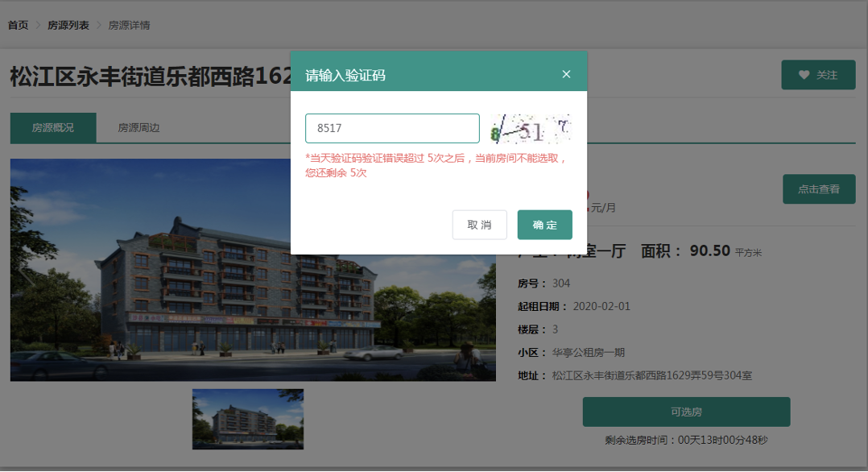The image size is (868, 472).
Task: Focus the captcha input field containing 8517
Action: (x=392, y=128)
